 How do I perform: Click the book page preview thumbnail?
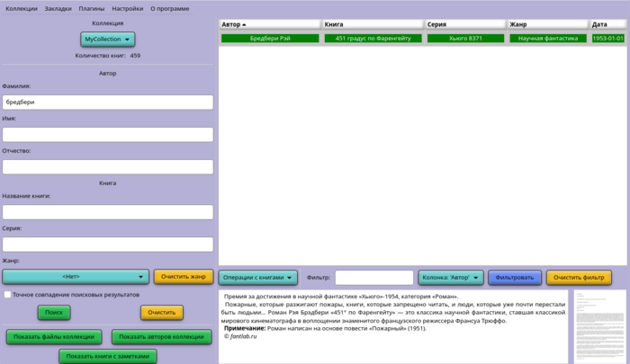point(598,326)
